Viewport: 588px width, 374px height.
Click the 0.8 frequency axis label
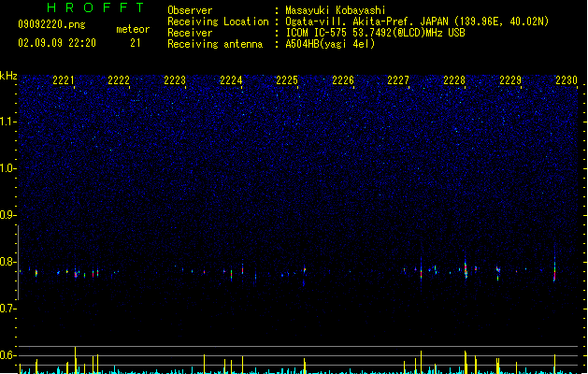[8, 262]
